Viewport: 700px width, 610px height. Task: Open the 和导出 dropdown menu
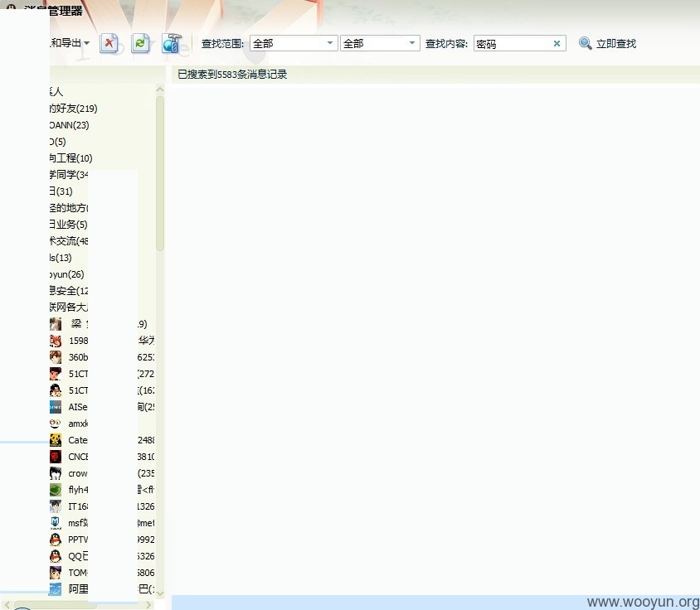pyautogui.click(x=70, y=43)
